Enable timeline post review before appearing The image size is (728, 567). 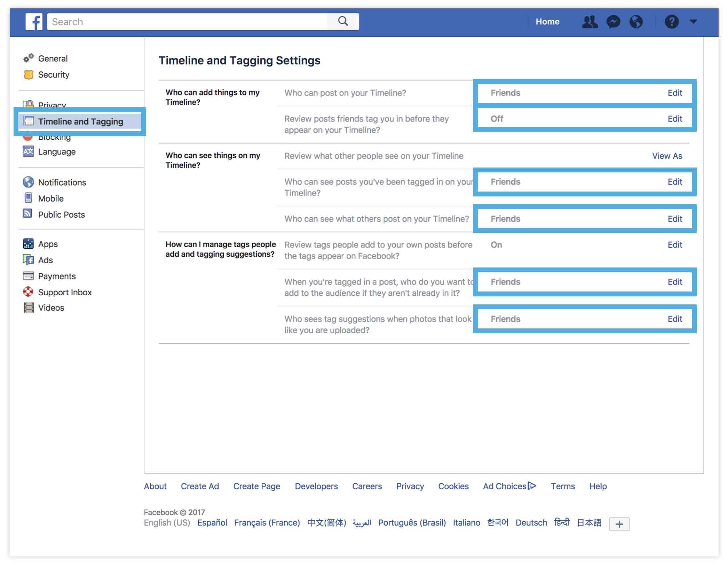tap(675, 119)
